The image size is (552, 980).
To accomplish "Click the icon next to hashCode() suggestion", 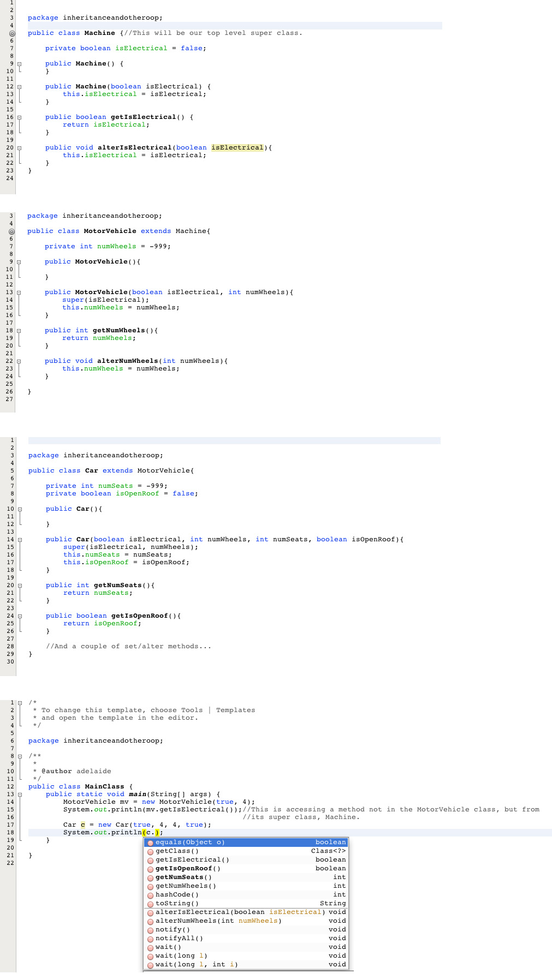I will pyautogui.click(x=150, y=895).
